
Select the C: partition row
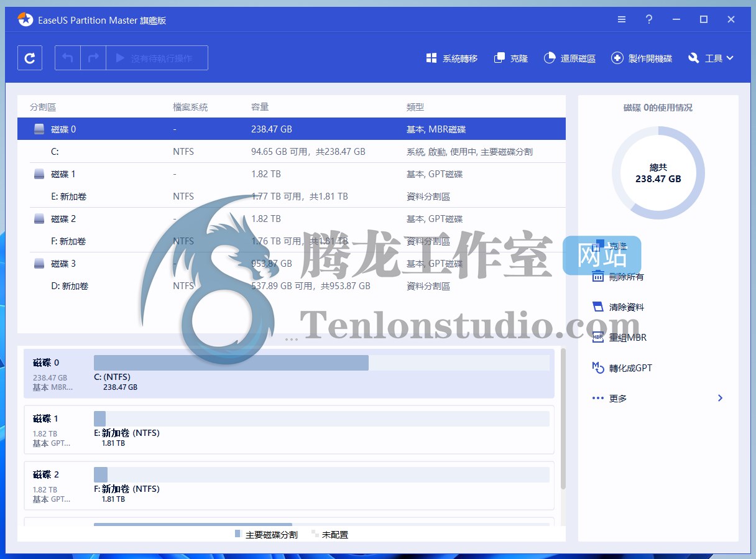coord(292,152)
